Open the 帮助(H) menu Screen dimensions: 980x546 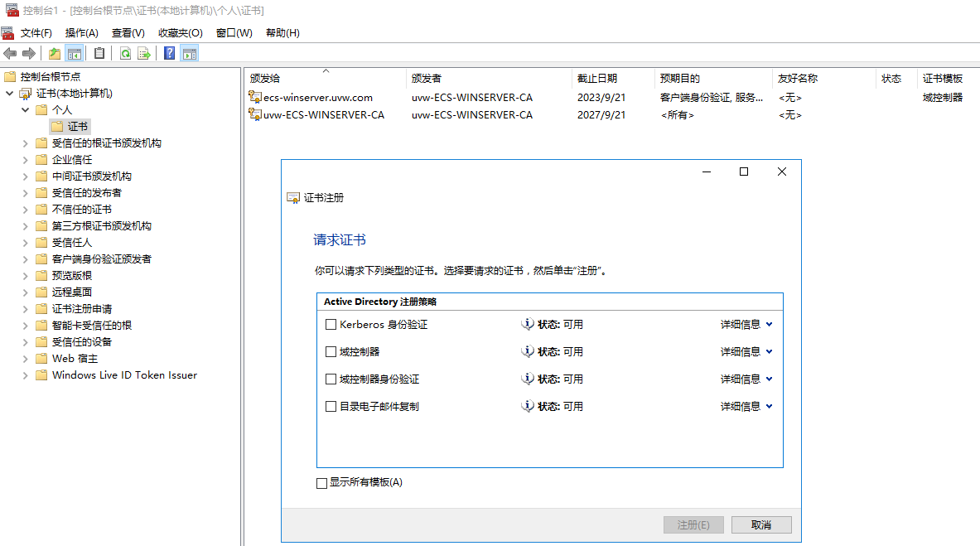282,32
